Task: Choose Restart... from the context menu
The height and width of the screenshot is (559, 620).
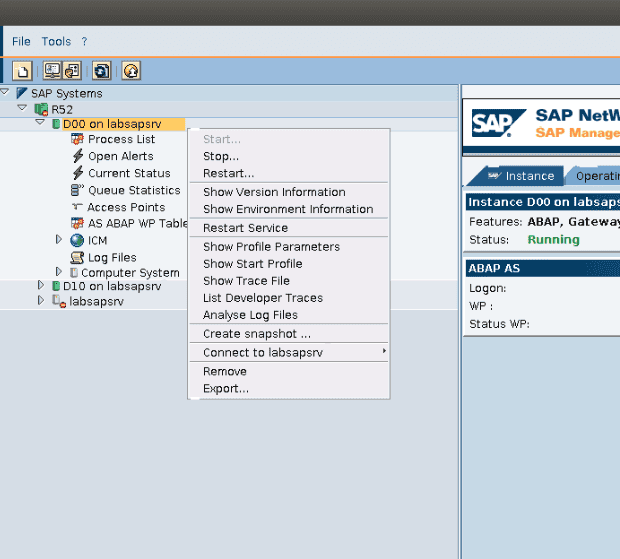Action: pos(289,174)
